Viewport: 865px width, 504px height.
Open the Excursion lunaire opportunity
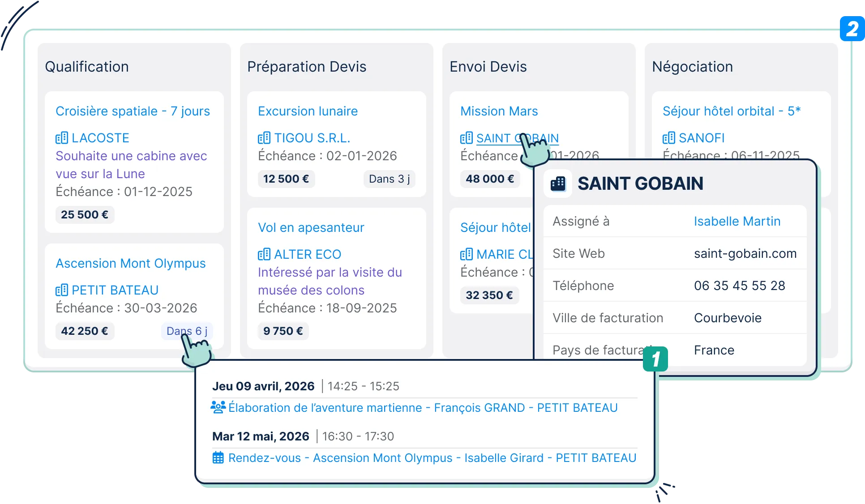[308, 111]
